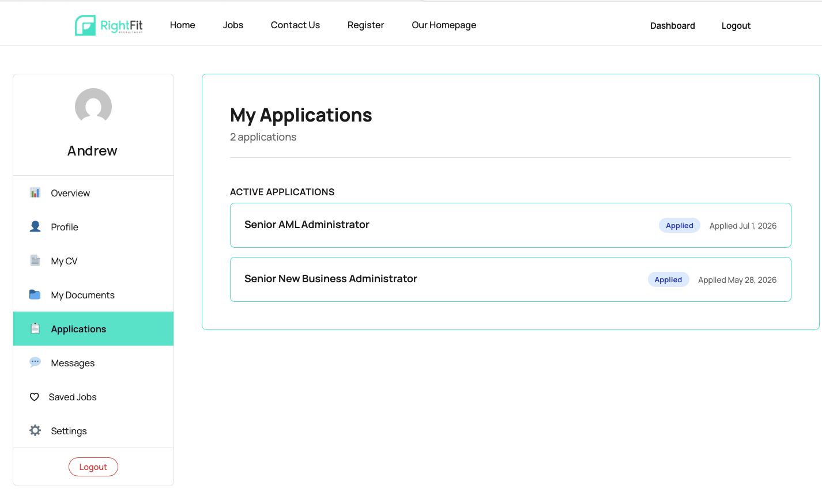Go to Contact Us page
The image size is (822, 504).
(x=295, y=25)
